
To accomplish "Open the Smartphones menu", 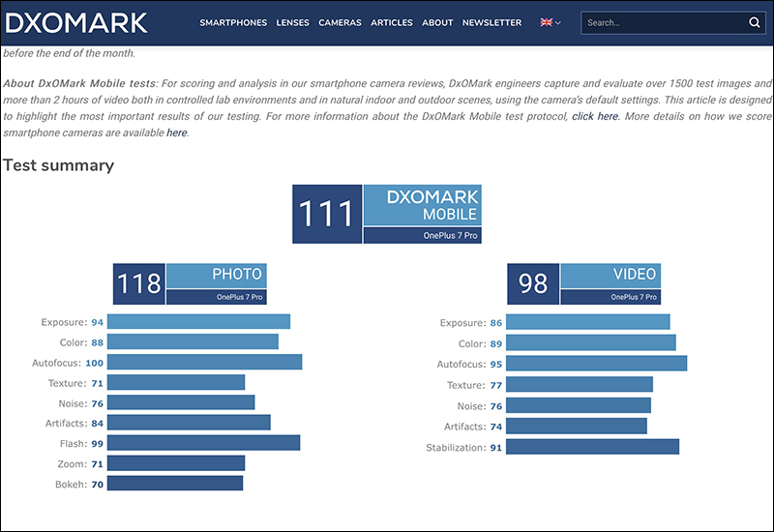I will coord(233,22).
